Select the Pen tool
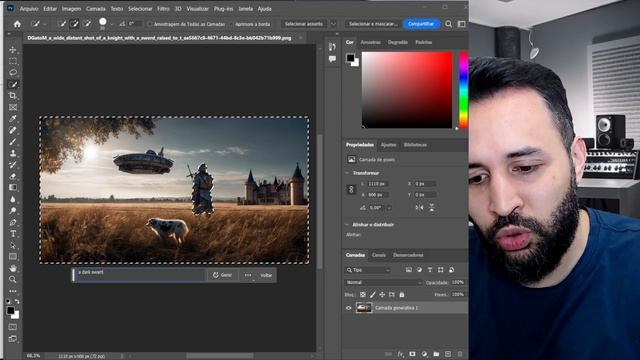The image size is (640, 360). [x=13, y=222]
